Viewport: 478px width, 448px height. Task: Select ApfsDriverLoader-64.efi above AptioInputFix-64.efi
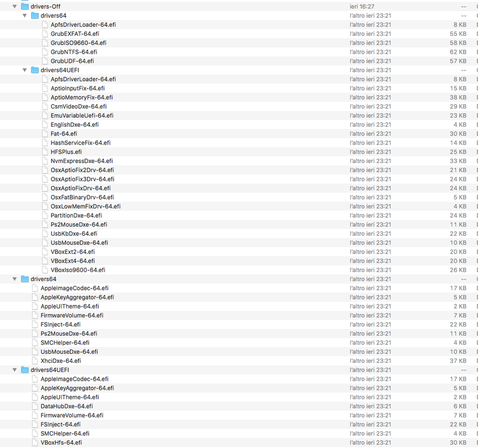click(x=83, y=79)
